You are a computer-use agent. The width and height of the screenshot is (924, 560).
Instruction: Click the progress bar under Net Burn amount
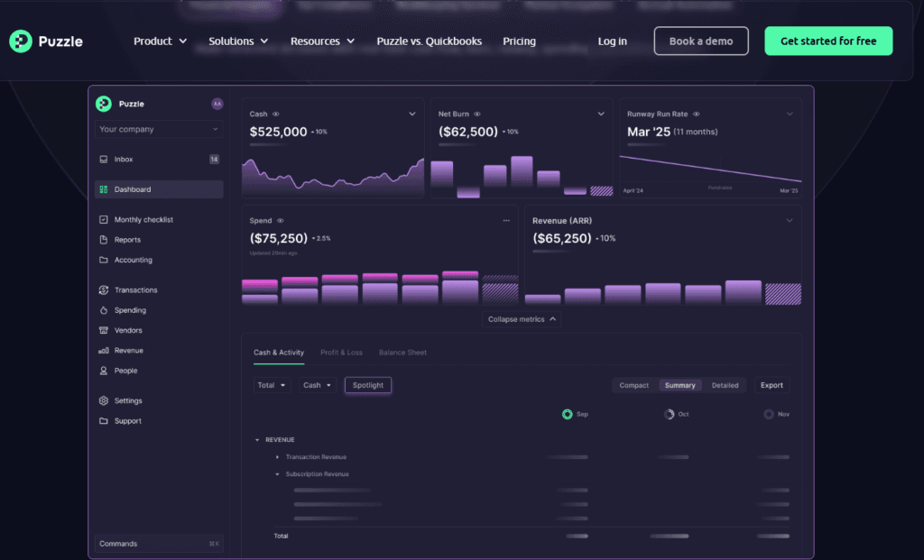tap(457, 144)
